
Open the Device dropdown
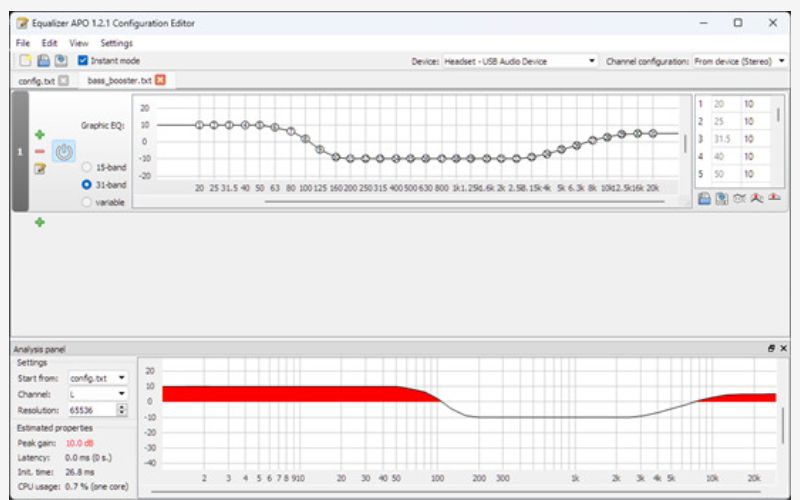[x=520, y=61]
